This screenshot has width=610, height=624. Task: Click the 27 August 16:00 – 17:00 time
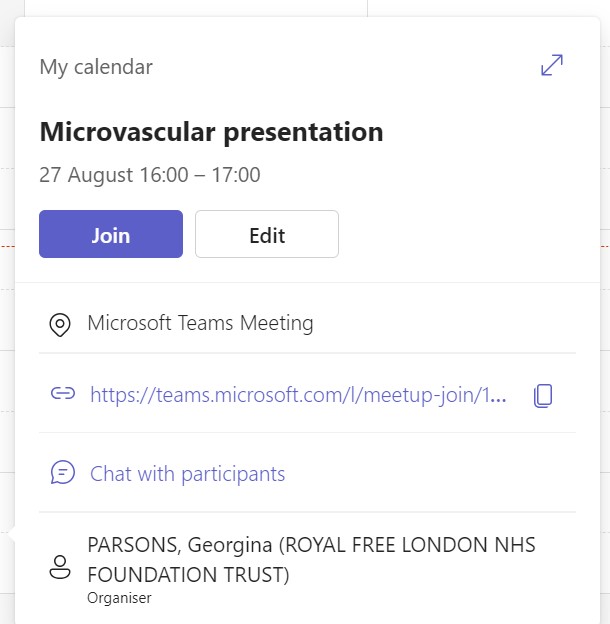coord(150,175)
